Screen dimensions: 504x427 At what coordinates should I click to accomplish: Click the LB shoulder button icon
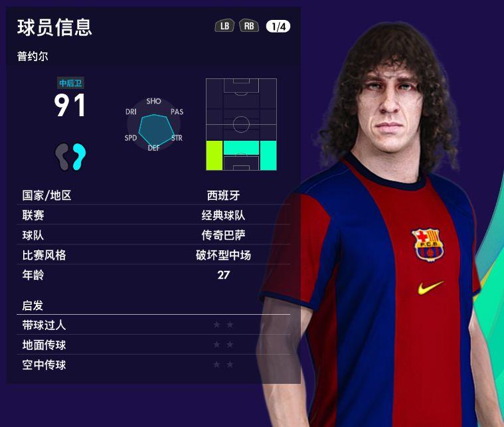click(224, 26)
